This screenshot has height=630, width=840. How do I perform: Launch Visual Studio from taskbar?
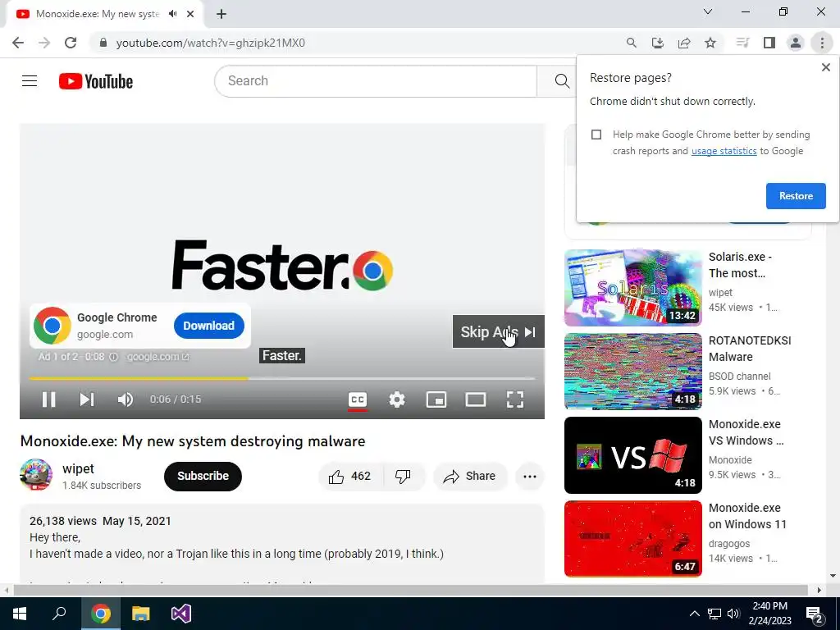pyautogui.click(x=181, y=614)
